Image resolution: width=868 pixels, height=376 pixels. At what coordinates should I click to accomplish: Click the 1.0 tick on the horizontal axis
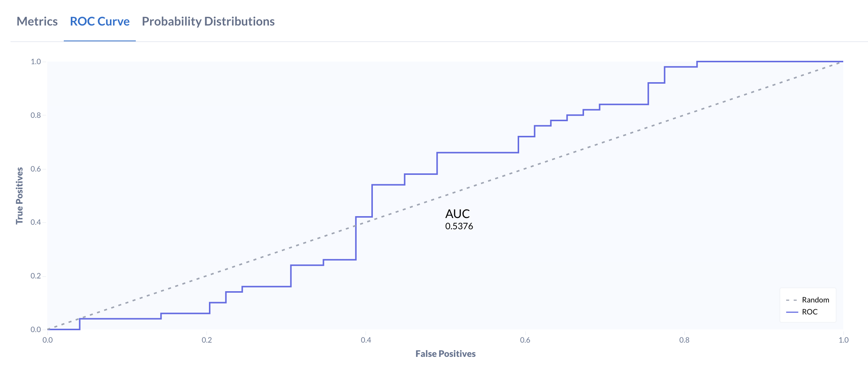click(844, 340)
